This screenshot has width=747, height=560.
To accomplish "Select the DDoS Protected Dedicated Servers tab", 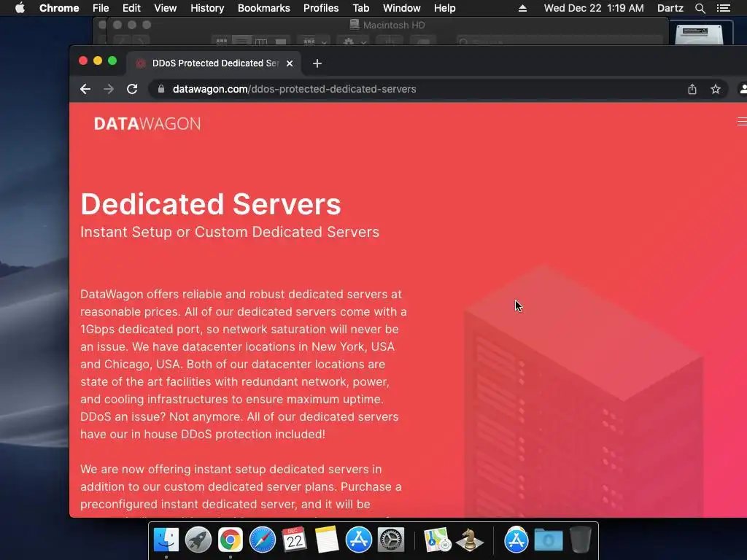I will [x=214, y=63].
